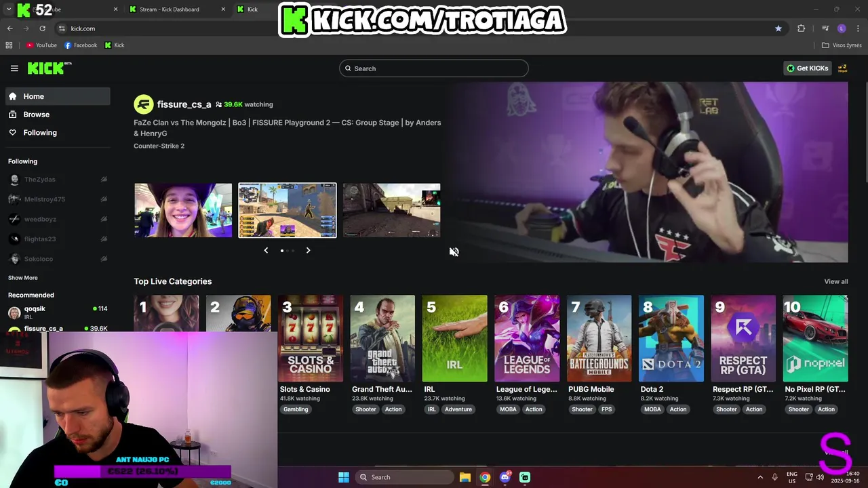The height and width of the screenshot is (488, 868).
Task: Open Following in sidebar
Action: (58, 133)
